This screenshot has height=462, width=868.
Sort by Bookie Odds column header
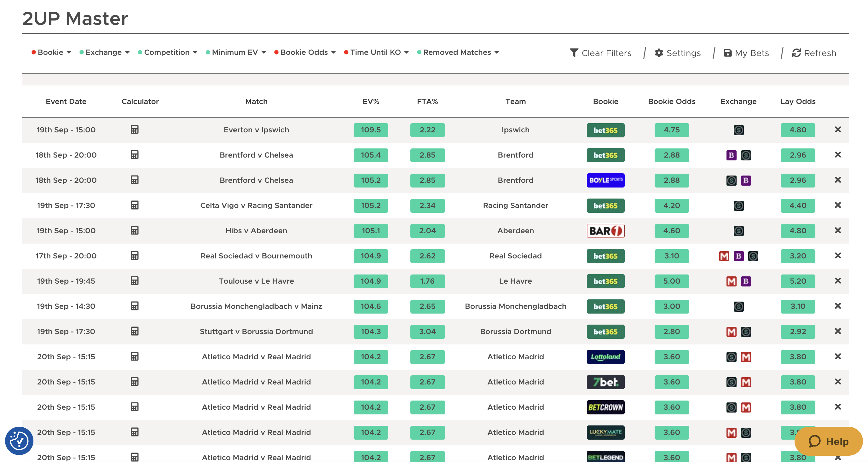tap(672, 101)
